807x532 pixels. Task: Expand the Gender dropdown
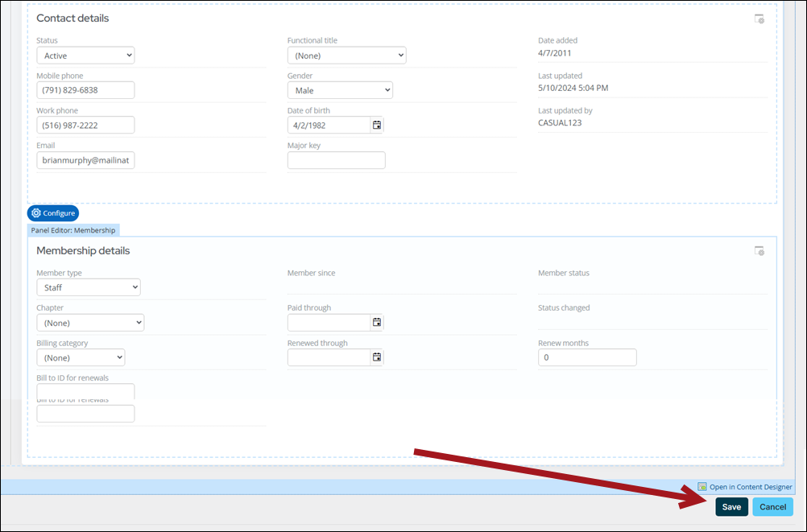(340, 90)
